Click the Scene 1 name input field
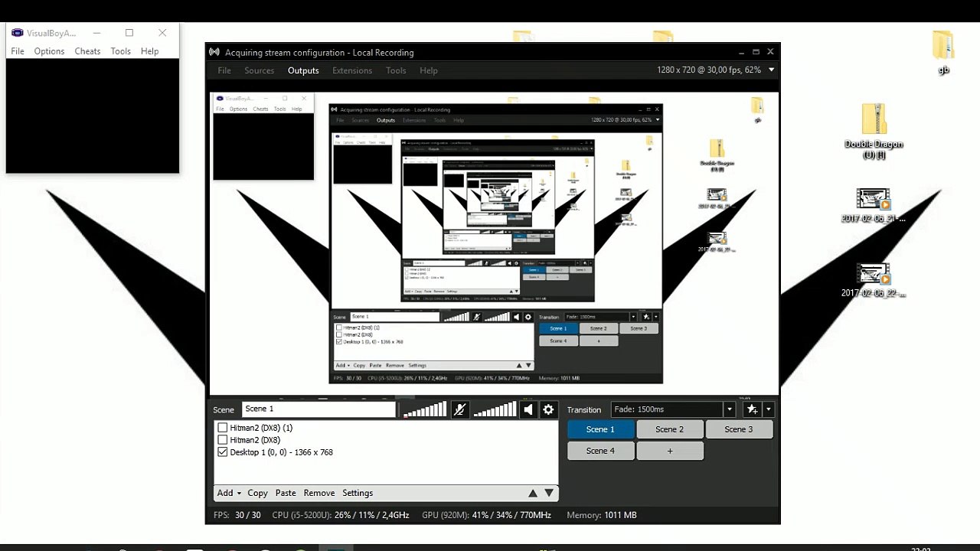Viewport: 980px width, 551px height. pyautogui.click(x=318, y=409)
